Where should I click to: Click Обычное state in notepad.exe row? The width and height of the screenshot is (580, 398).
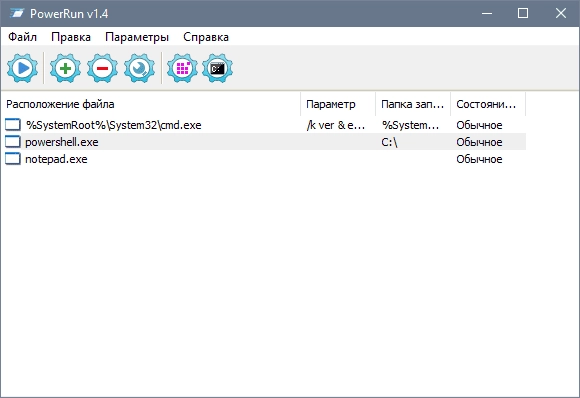pyautogui.click(x=479, y=159)
